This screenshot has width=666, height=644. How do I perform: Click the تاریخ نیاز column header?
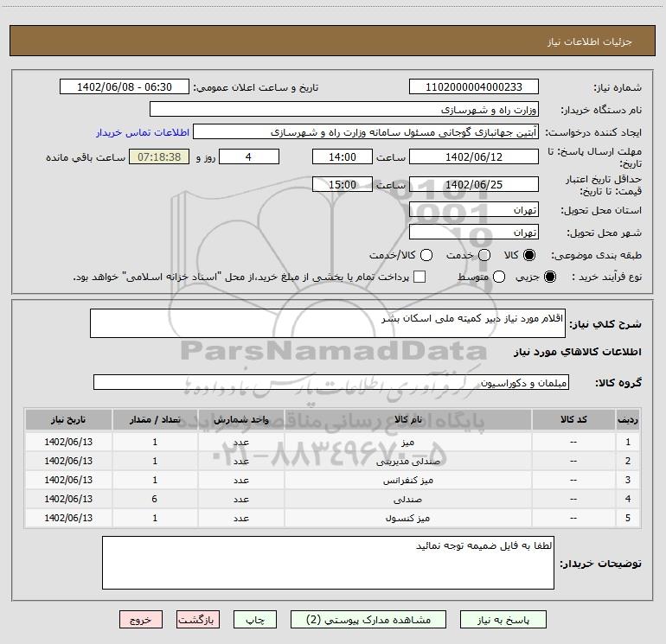coord(68,420)
